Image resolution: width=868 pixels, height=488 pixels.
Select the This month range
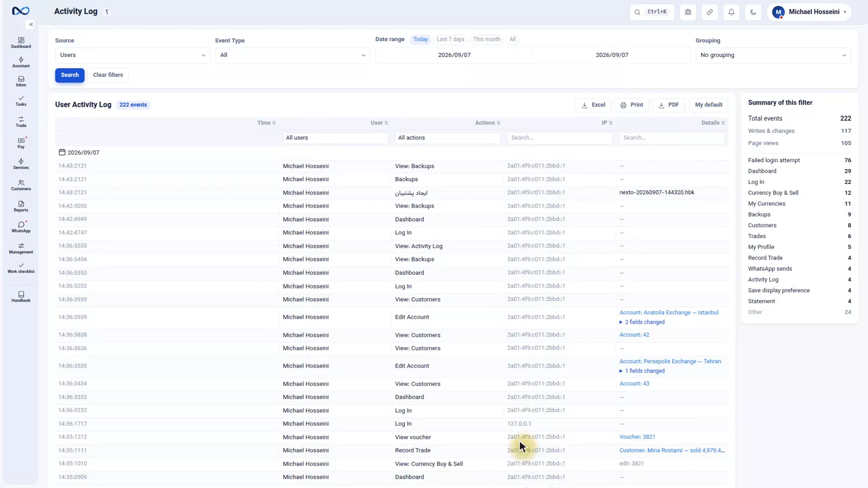(x=487, y=40)
